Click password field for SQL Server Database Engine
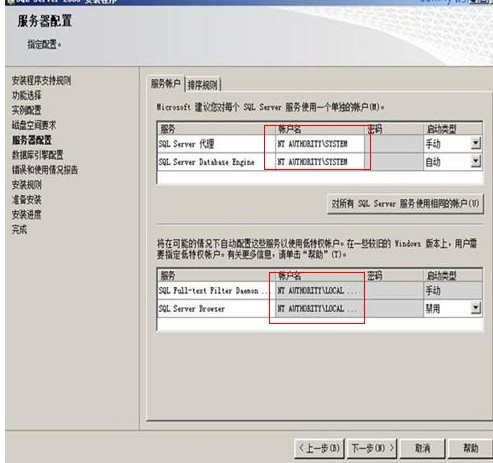The height and width of the screenshot is (463, 493). click(394, 162)
